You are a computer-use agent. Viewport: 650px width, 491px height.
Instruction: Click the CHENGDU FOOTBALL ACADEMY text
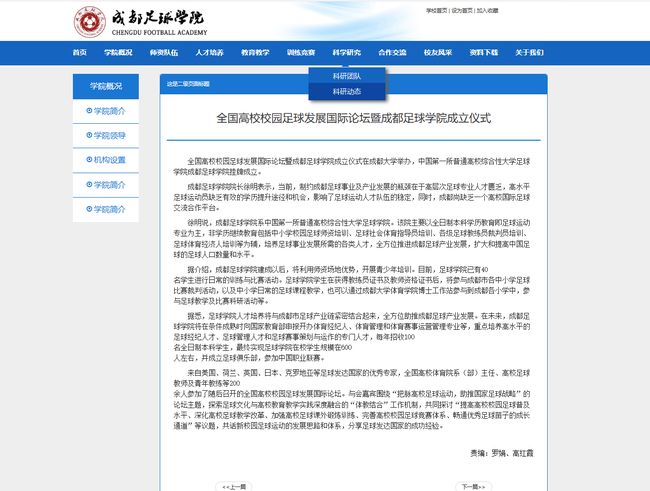pos(159,32)
